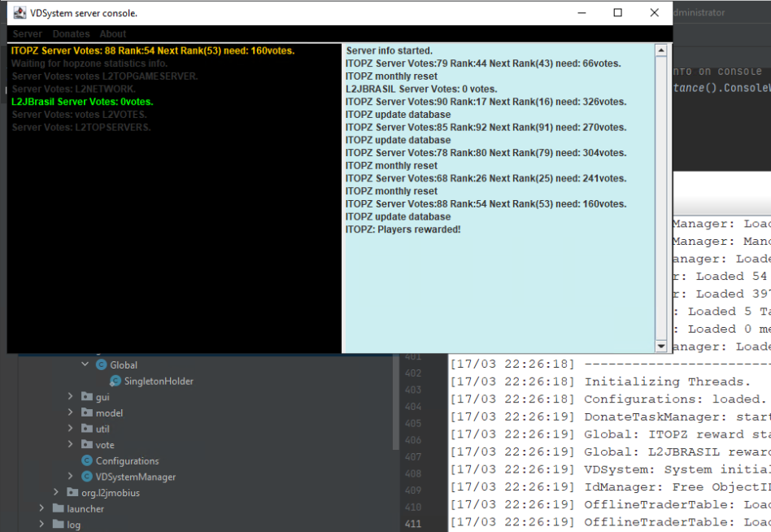
Task: Click log entry with Rank:44 votes
Action: (x=483, y=63)
